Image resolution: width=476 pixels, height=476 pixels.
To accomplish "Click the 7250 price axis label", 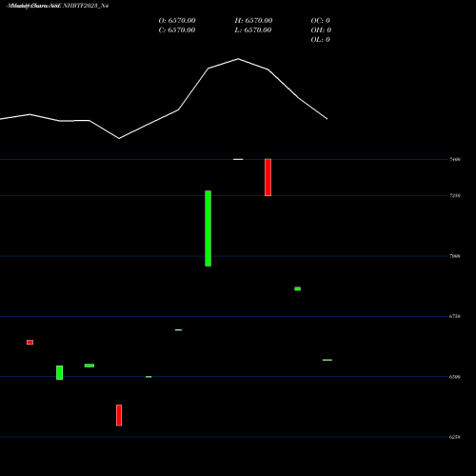I will coord(455,195).
